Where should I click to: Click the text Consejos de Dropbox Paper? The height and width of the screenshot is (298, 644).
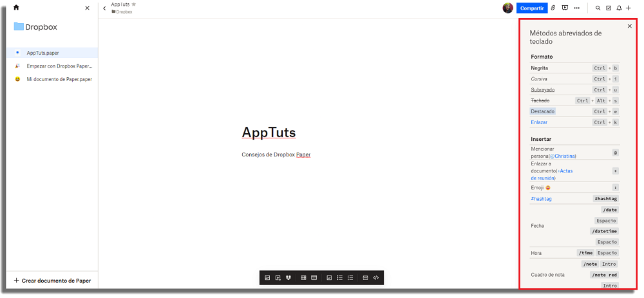click(x=276, y=154)
